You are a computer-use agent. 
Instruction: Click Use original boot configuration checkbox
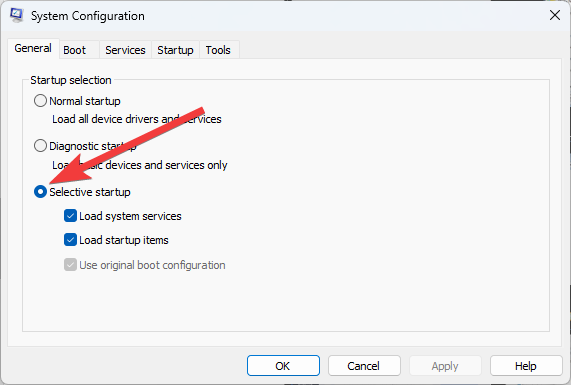click(x=70, y=265)
